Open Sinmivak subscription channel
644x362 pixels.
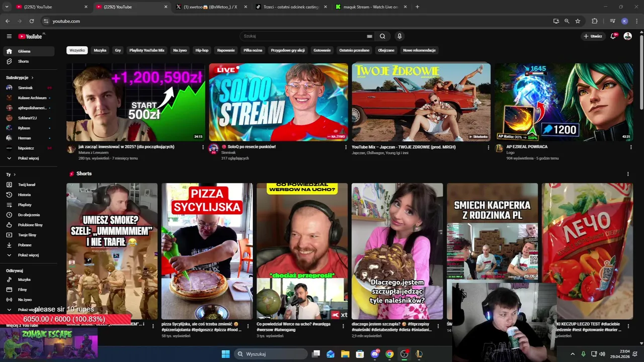click(28, 87)
